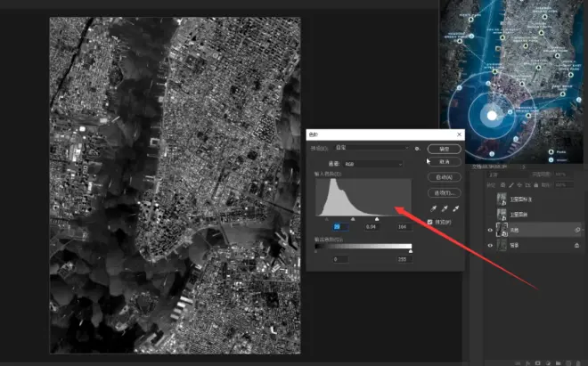
Task: Pick the white point eyedropper in Levels
Action: [x=456, y=208]
